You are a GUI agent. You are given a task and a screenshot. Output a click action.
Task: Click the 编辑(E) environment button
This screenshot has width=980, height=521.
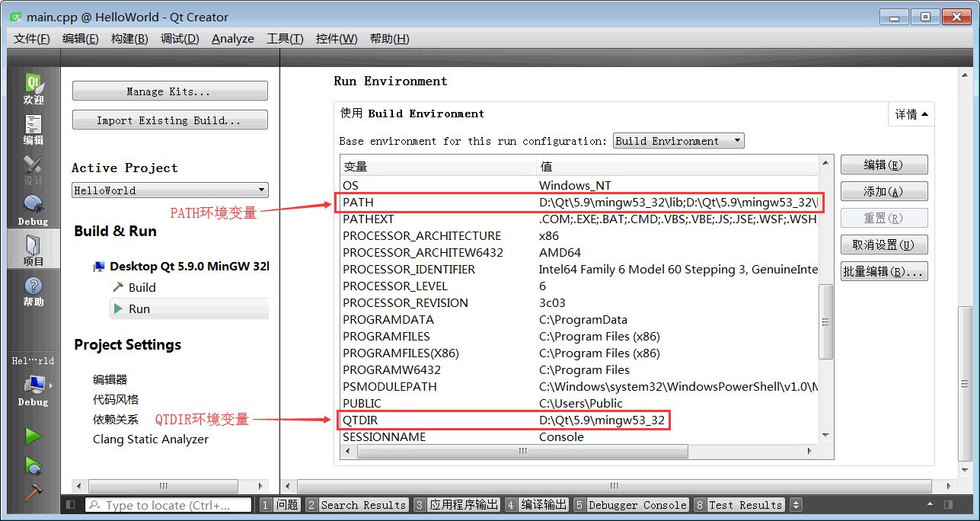[884, 165]
